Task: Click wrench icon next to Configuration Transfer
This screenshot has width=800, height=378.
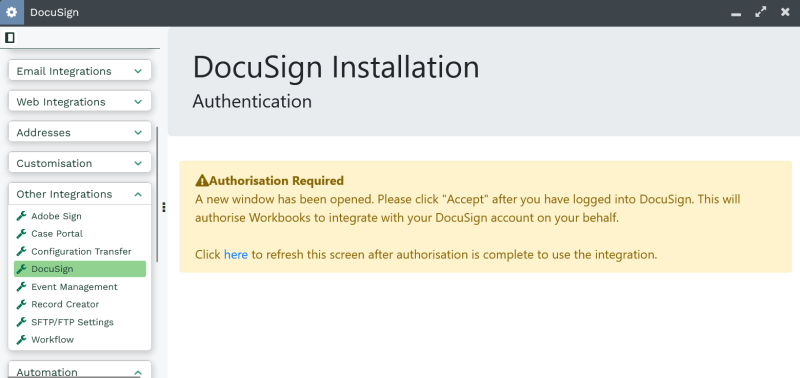Action: pyautogui.click(x=21, y=251)
